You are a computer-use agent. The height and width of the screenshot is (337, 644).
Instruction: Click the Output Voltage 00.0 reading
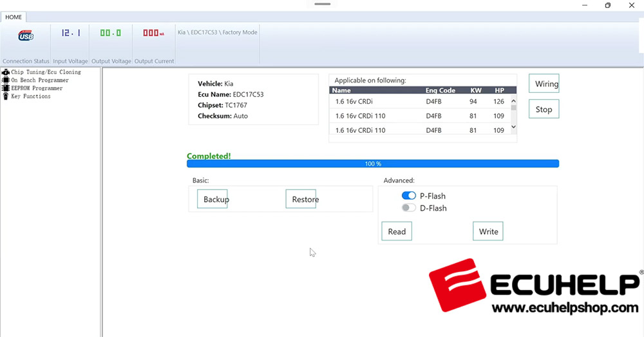coord(111,33)
